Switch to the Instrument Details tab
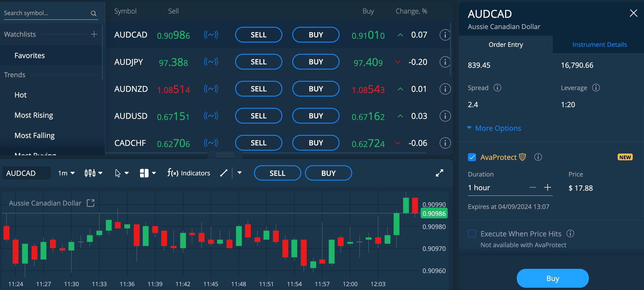 pos(599,44)
